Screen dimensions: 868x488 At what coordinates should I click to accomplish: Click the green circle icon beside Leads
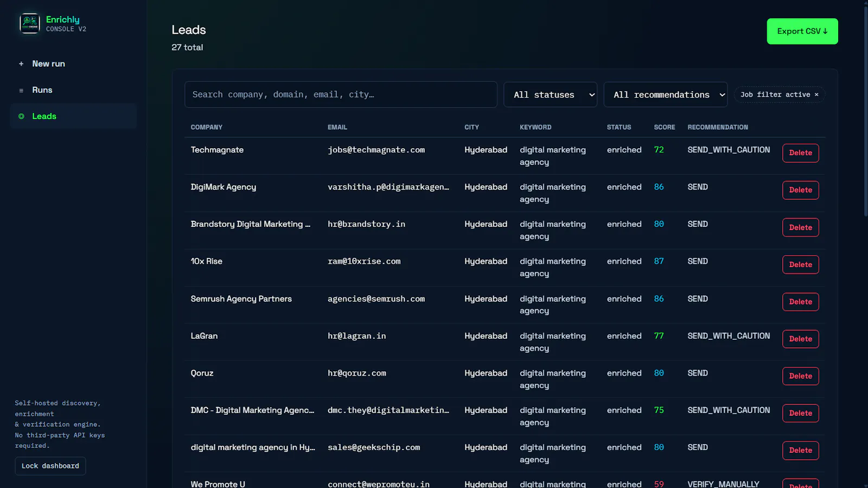click(21, 116)
